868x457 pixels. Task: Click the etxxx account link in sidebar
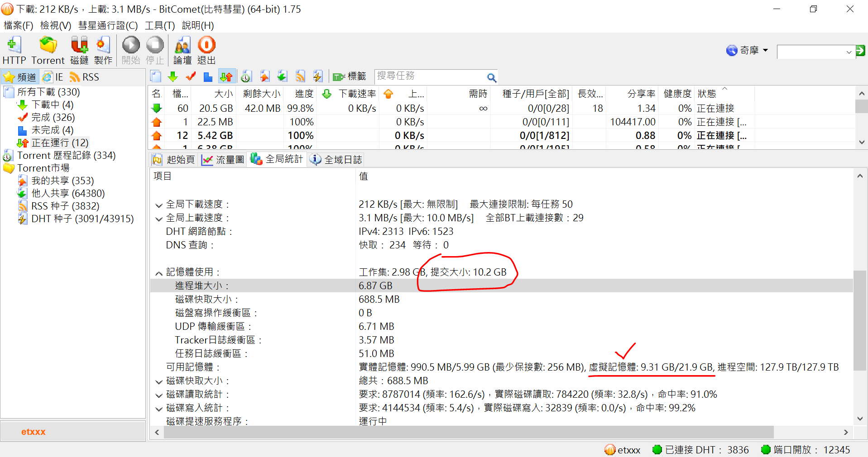coord(34,432)
